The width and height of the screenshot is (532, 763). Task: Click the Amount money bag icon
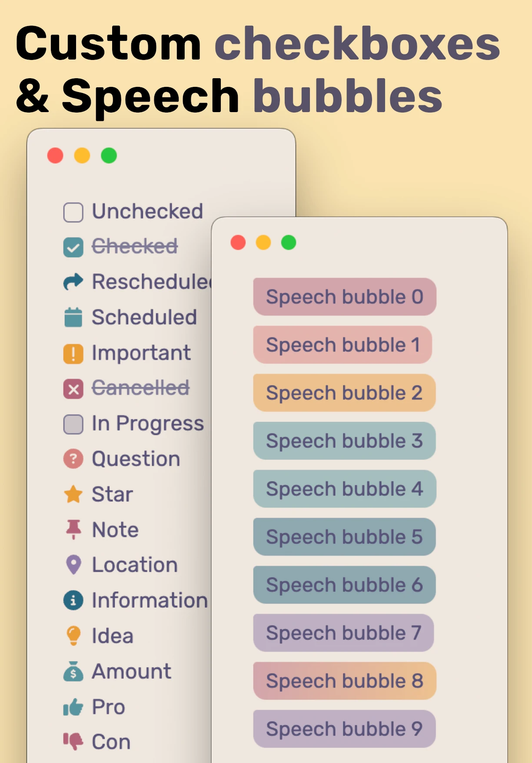(x=73, y=671)
